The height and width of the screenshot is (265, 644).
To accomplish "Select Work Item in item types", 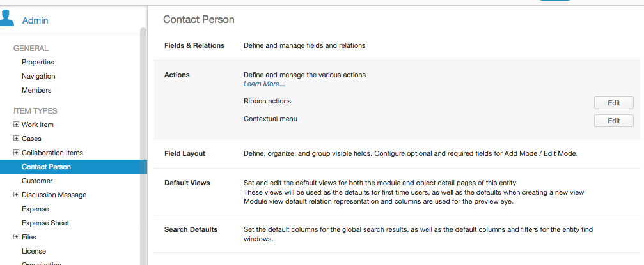I will click(x=38, y=125).
